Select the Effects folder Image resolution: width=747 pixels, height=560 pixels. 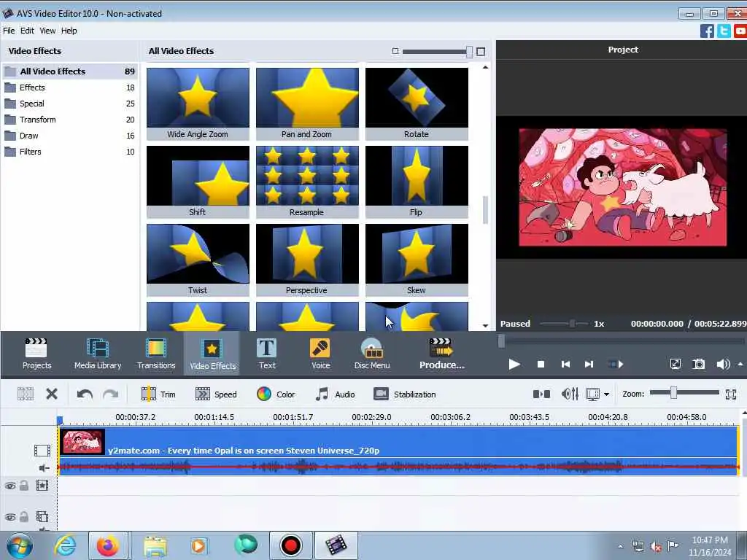point(69,87)
